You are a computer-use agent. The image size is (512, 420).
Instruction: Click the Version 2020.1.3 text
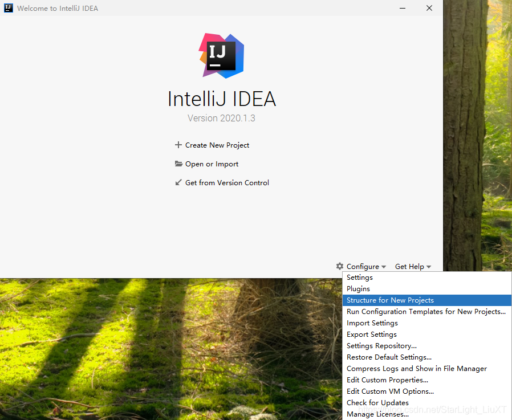(221, 118)
